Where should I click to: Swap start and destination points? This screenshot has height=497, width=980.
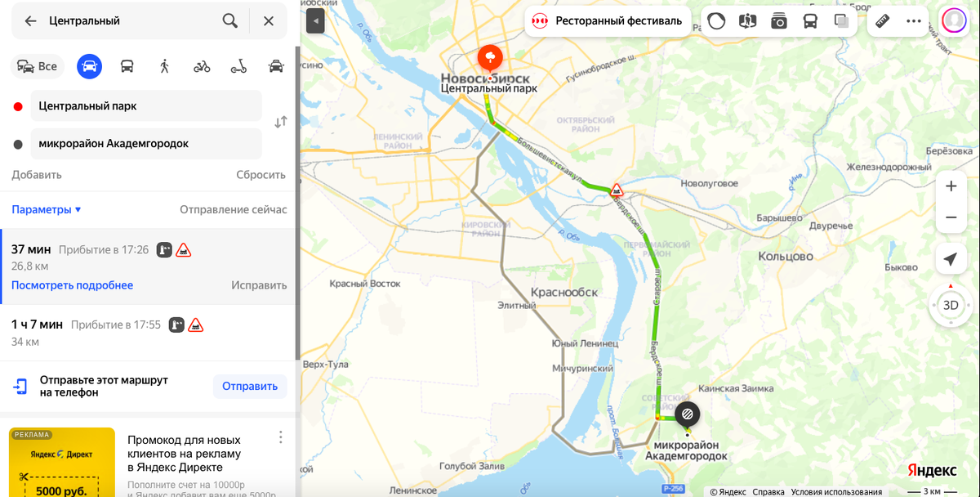point(280,122)
